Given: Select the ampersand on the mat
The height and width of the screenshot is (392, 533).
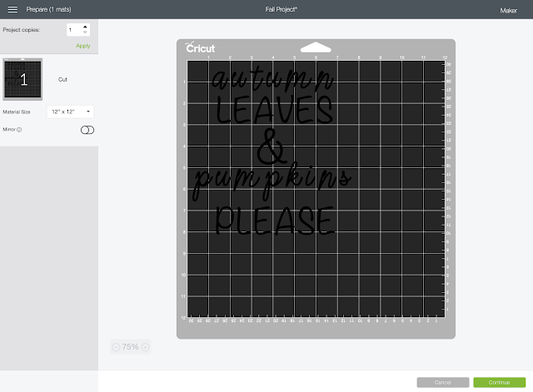Looking at the screenshot, I should (x=271, y=146).
